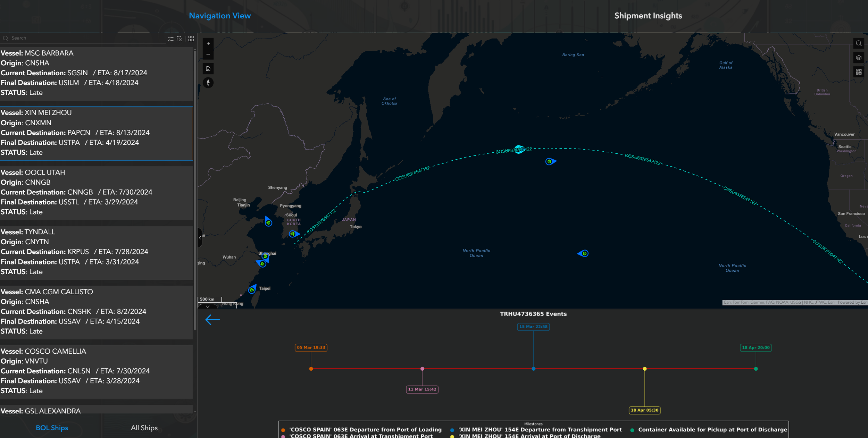Click the clear selection icon
868x438 pixels.
[x=180, y=39]
